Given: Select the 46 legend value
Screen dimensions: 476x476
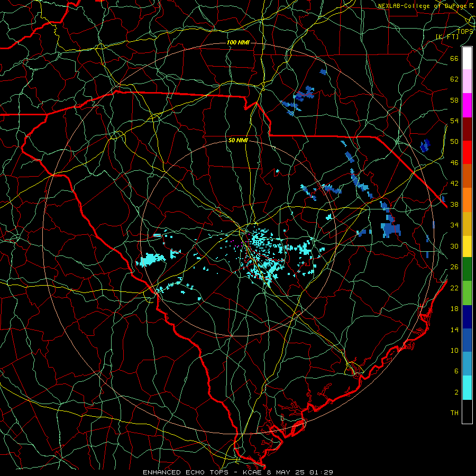Looking at the screenshot, I should point(454,163).
